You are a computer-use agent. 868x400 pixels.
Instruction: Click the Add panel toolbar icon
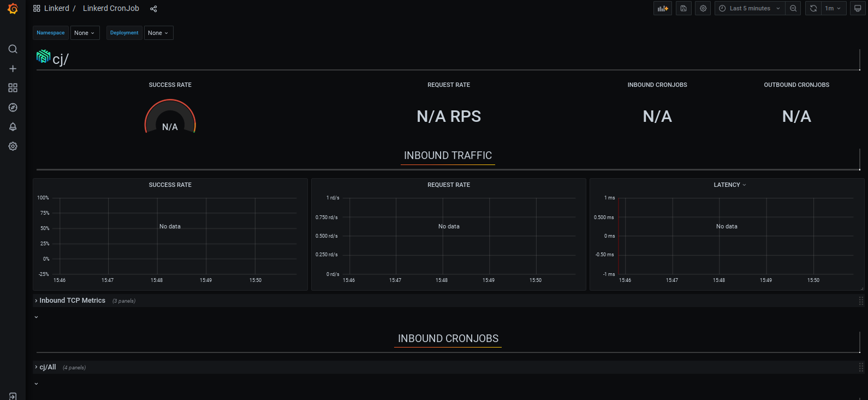[x=663, y=8]
